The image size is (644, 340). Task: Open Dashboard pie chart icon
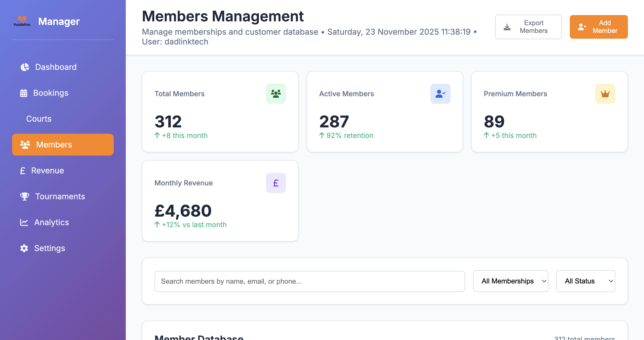click(x=25, y=67)
